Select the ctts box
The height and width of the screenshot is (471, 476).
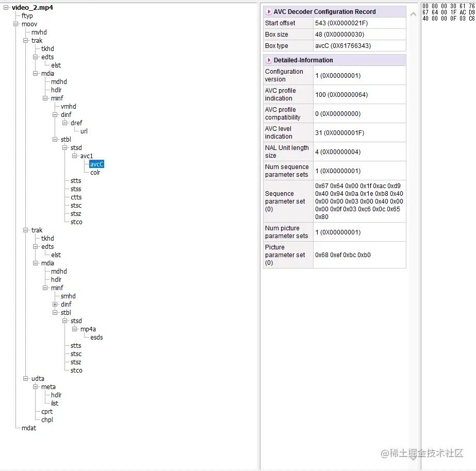coord(76,197)
